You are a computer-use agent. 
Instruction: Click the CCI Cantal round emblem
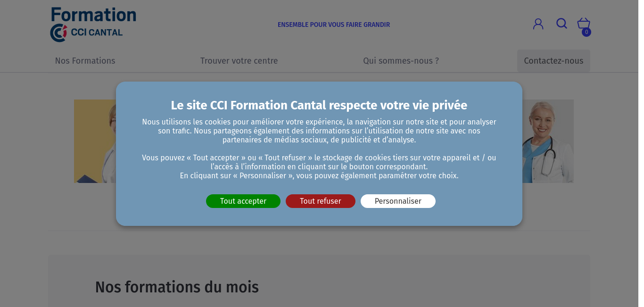click(59, 33)
